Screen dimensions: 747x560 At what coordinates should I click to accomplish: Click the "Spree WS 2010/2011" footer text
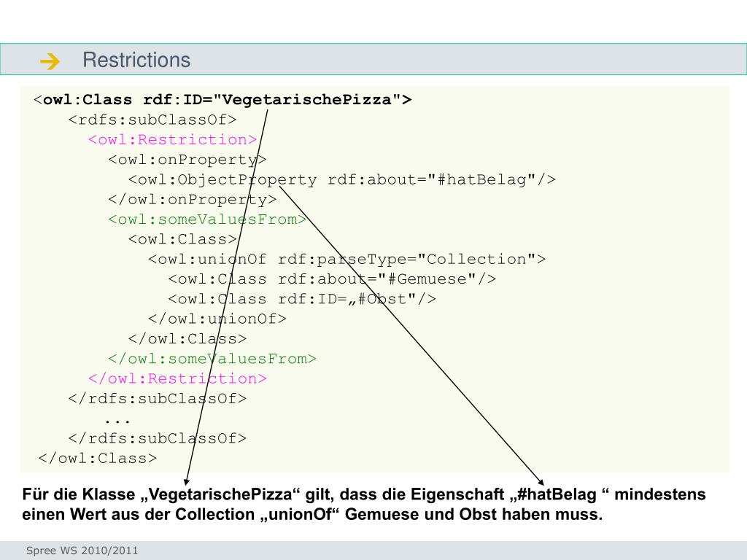coord(82,551)
